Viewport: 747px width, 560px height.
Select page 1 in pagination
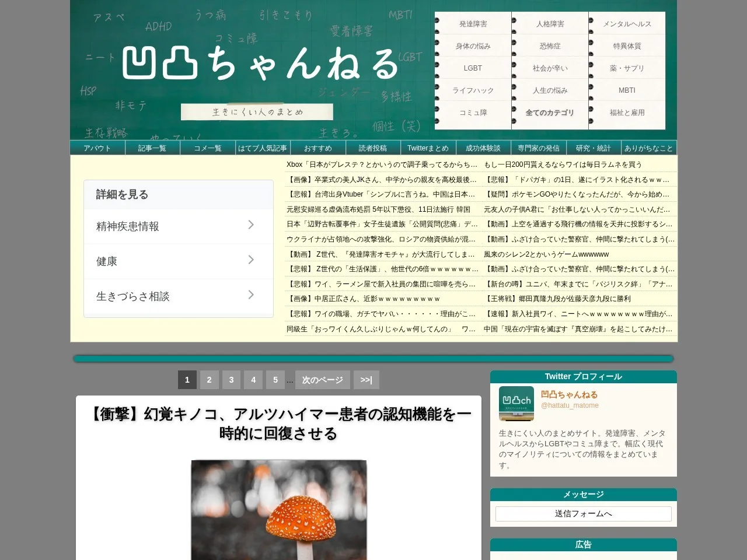click(187, 380)
